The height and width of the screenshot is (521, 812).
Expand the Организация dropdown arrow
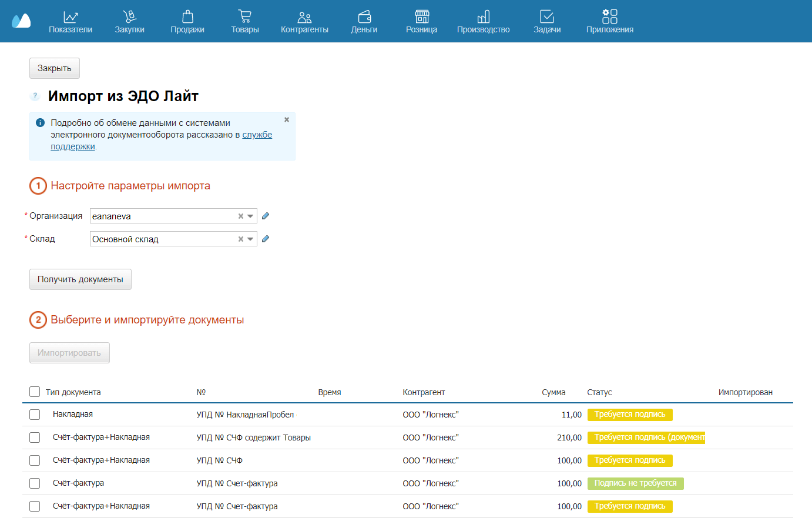(251, 216)
